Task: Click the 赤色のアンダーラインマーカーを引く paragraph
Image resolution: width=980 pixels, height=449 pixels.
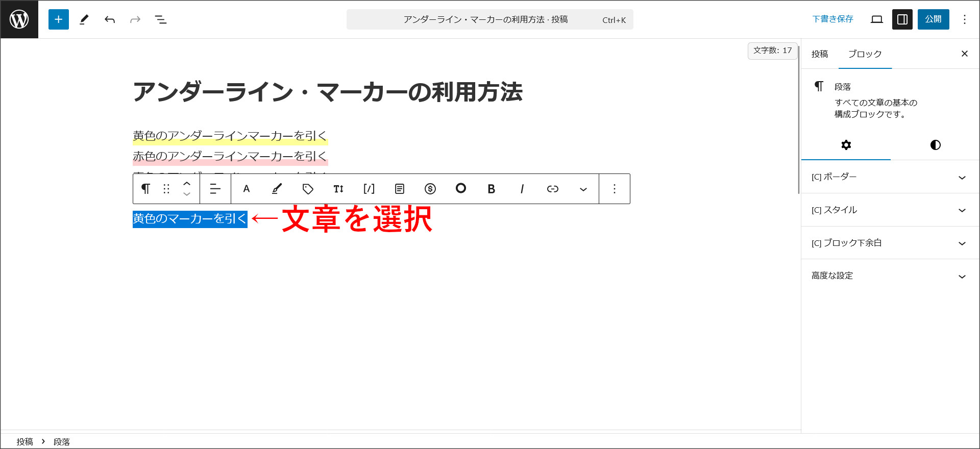Action: [230, 156]
